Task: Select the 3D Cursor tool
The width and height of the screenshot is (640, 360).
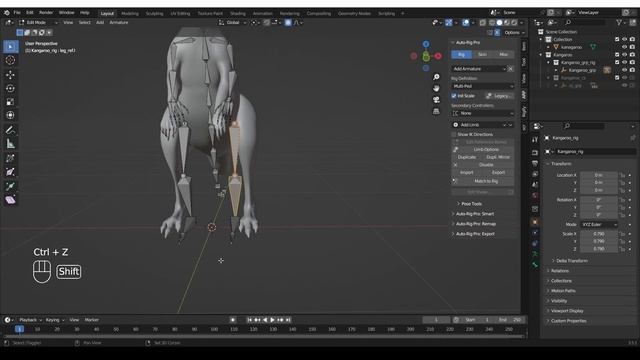Action: (10, 60)
